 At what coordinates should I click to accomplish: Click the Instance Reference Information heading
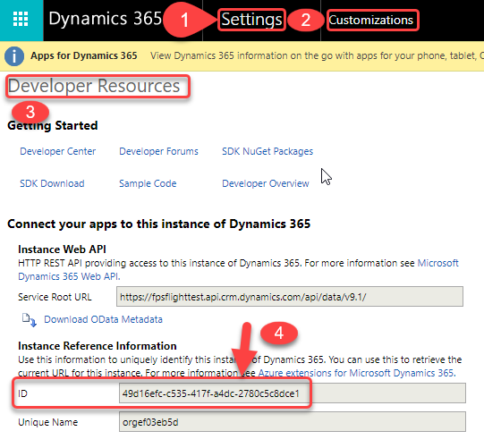point(98,346)
